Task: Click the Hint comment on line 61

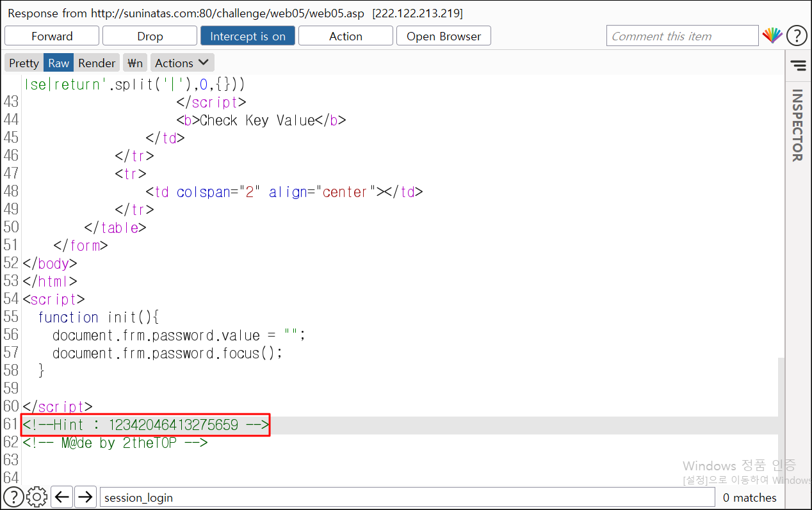Action: tap(146, 424)
